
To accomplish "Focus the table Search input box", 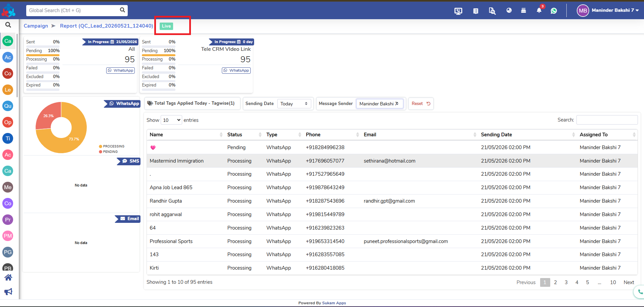I will pyautogui.click(x=607, y=120).
